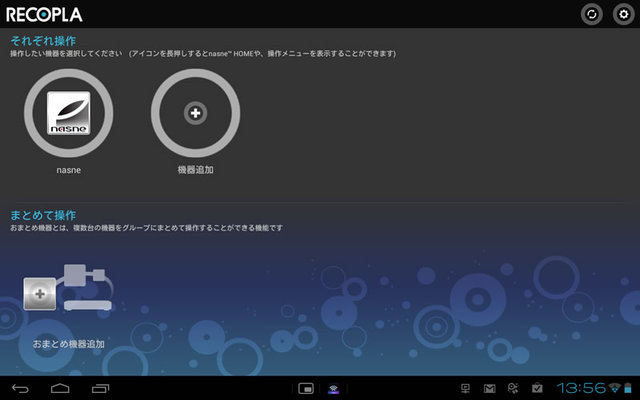This screenshot has width=640, height=400.
Task: Tap the battery indicator icon
Action: coord(628,388)
